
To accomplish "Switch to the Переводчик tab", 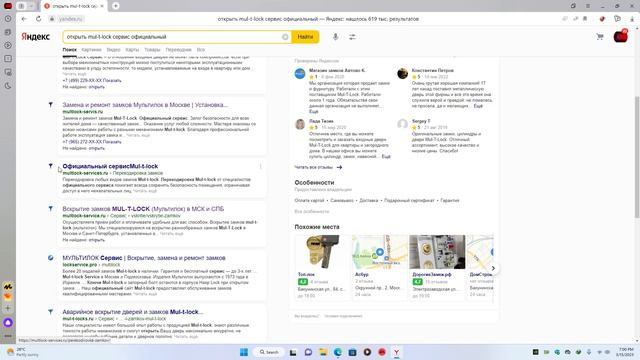I will (x=178, y=50).
